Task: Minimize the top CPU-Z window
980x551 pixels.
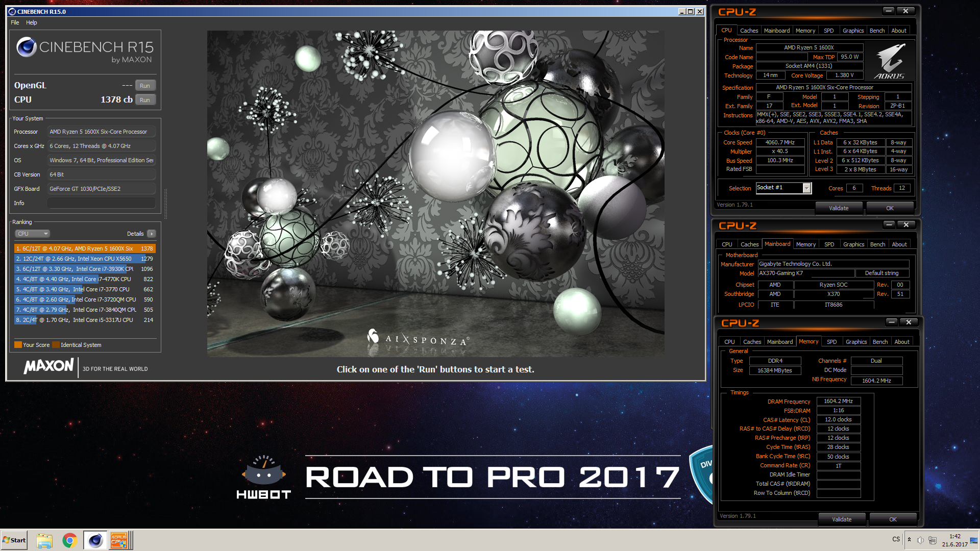Action: 889,11
